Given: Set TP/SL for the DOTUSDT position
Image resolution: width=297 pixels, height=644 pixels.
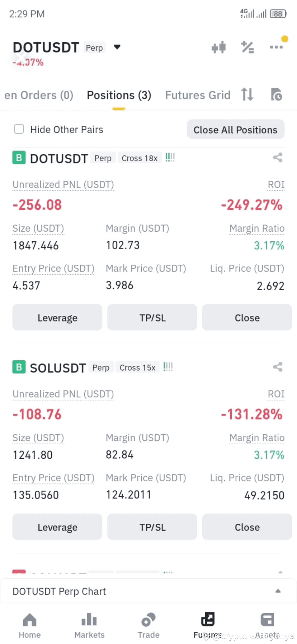Looking at the screenshot, I should click(x=152, y=318).
